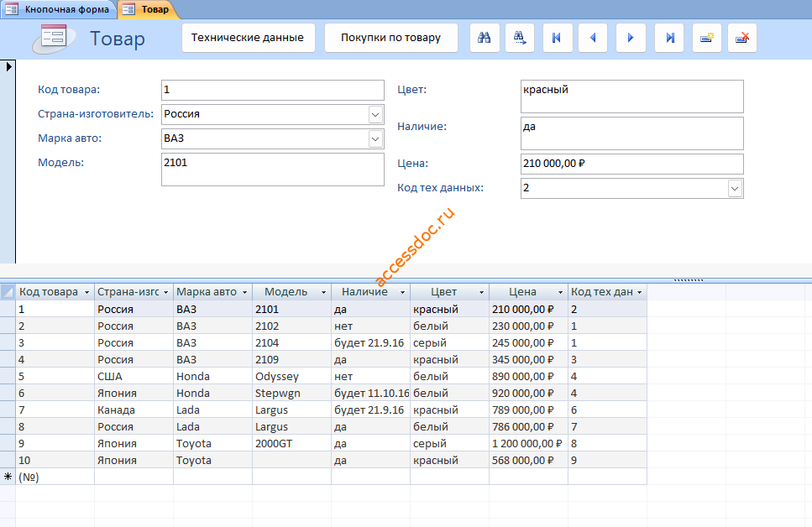This screenshot has height=527, width=812.
Task: Click the binoculars Find record icon
Action: point(485,38)
